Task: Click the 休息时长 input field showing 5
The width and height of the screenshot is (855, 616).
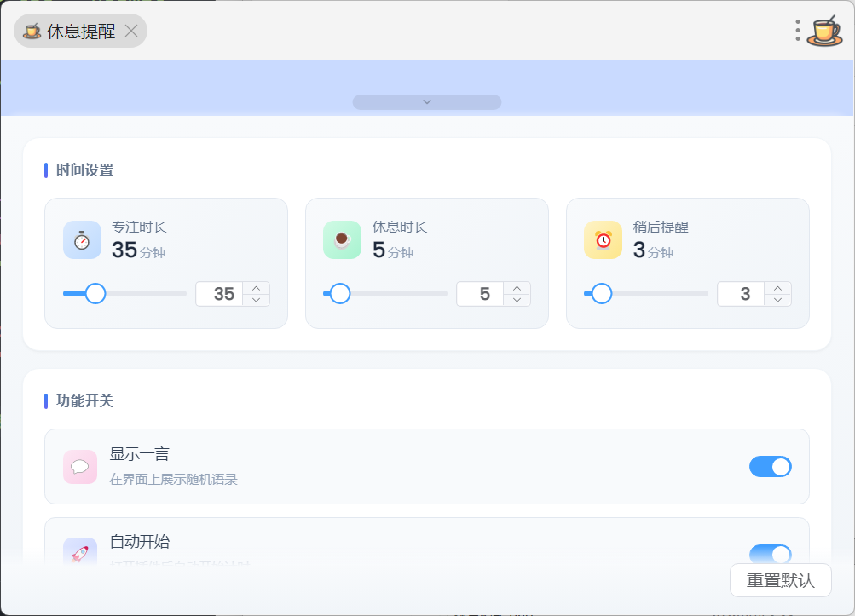Action: 480,295
